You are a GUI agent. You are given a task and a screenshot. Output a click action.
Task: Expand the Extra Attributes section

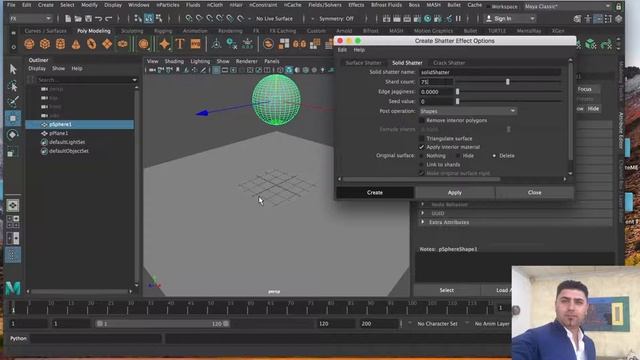(422, 222)
